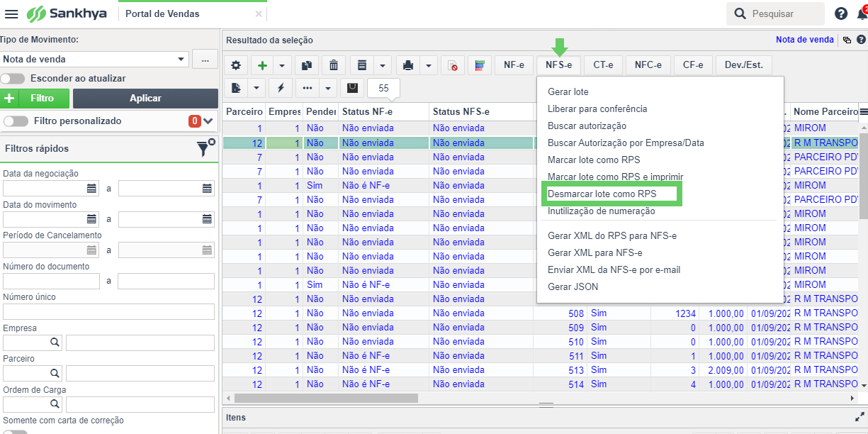This screenshot has height=434, width=868.
Task: Open the CF-e button
Action: coord(693,65)
